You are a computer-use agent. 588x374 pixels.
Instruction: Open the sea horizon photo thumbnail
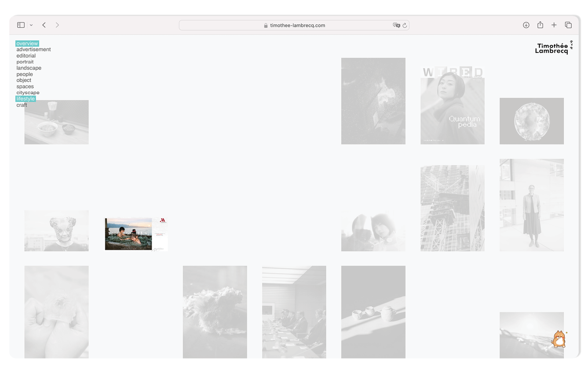(532, 335)
